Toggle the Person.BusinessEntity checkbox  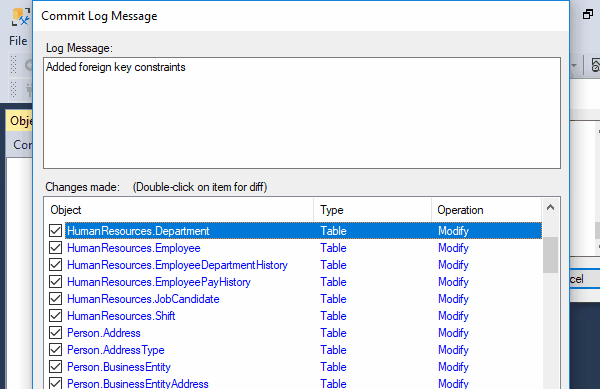coord(55,367)
